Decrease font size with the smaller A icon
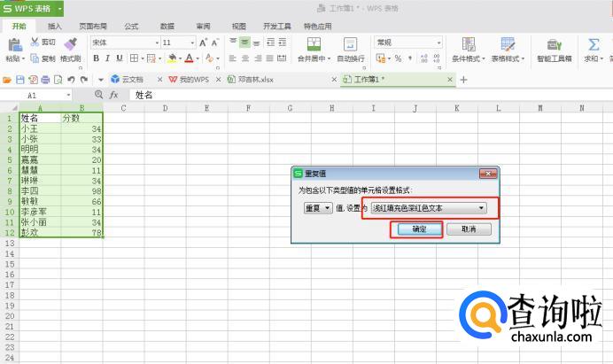This screenshot has height=364, width=613. tap(215, 43)
